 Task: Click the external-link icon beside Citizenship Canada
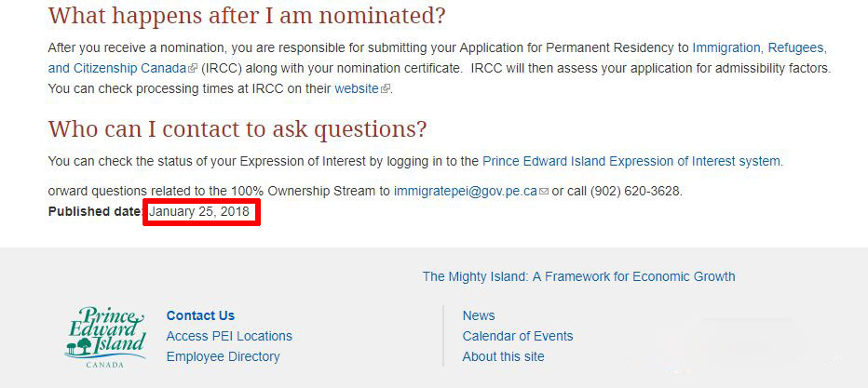click(193, 69)
